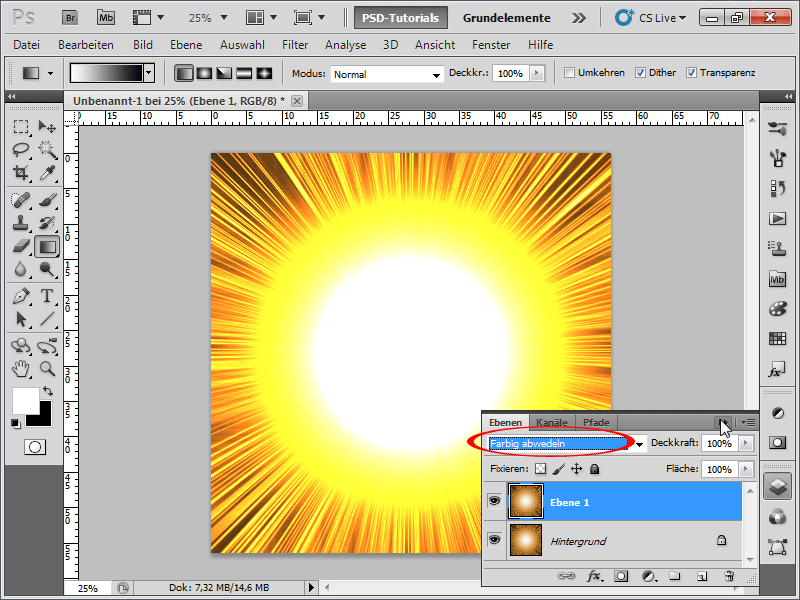800x600 pixels.
Task: Select the Dodge tool
Action: 47,269
